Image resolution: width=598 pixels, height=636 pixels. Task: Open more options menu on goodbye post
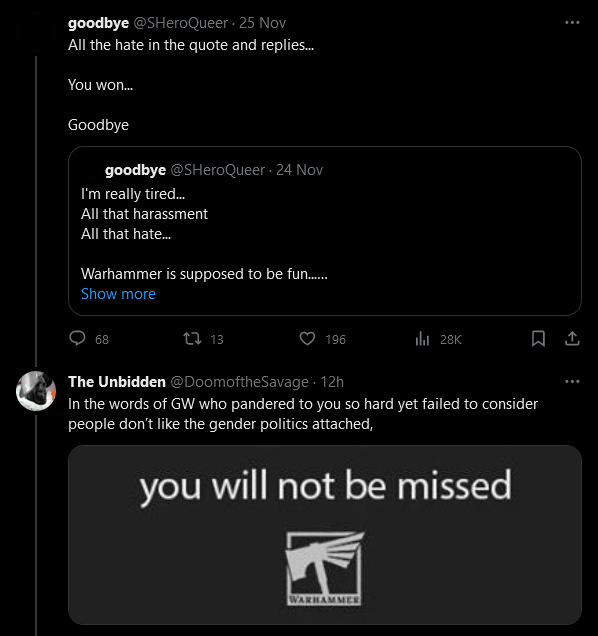click(x=572, y=23)
